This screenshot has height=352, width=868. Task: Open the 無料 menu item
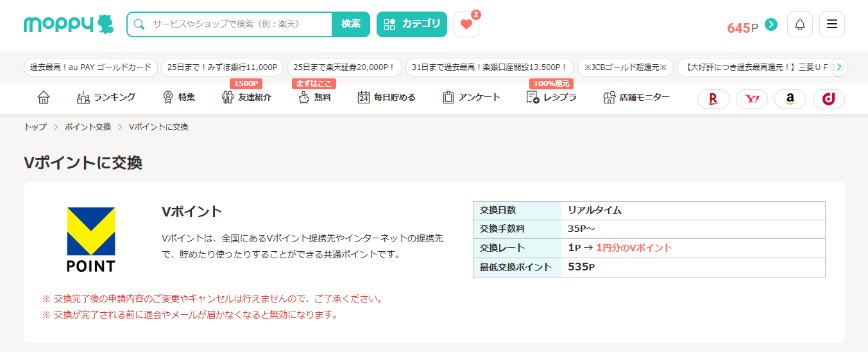click(x=314, y=98)
